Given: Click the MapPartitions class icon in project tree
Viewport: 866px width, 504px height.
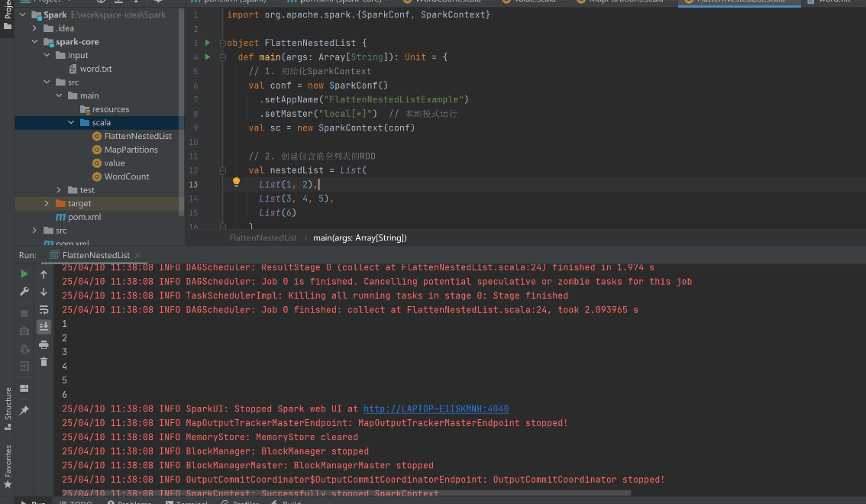Looking at the screenshot, I should click(x=97, y=150).
